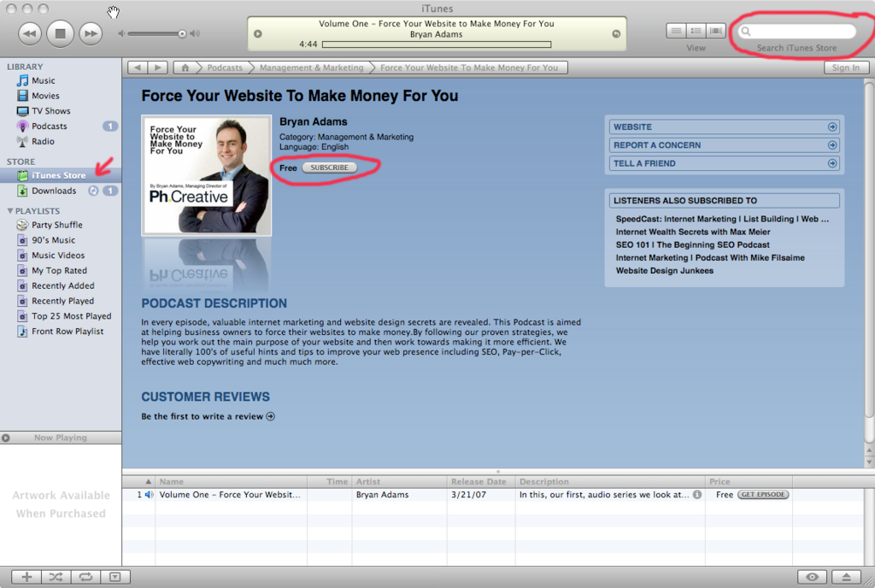This screenshot has width=875, height=588.
Task: Open SpeedCast Internet Marketing podcast
Action: coord(722,220)
